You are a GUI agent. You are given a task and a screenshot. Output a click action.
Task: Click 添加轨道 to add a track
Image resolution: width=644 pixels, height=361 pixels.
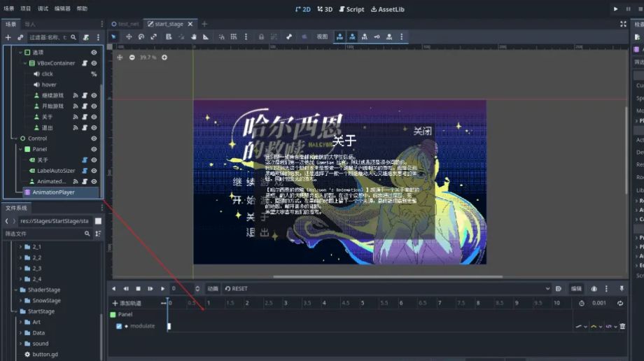coord(127,303)
